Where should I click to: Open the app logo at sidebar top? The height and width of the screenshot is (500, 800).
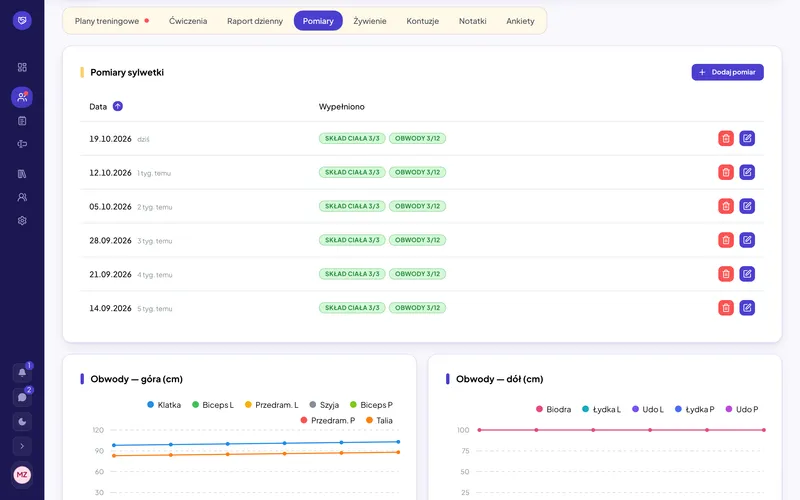(22, 20)
